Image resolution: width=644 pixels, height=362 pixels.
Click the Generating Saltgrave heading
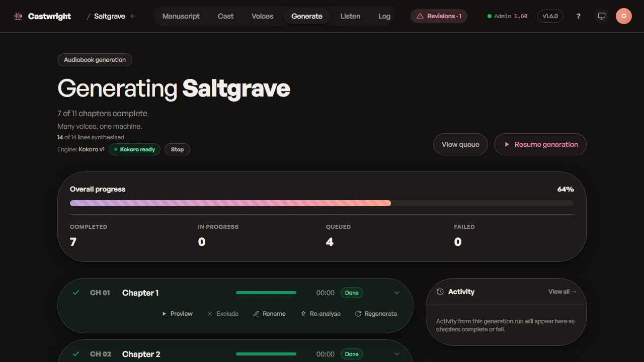coord(174,88)
